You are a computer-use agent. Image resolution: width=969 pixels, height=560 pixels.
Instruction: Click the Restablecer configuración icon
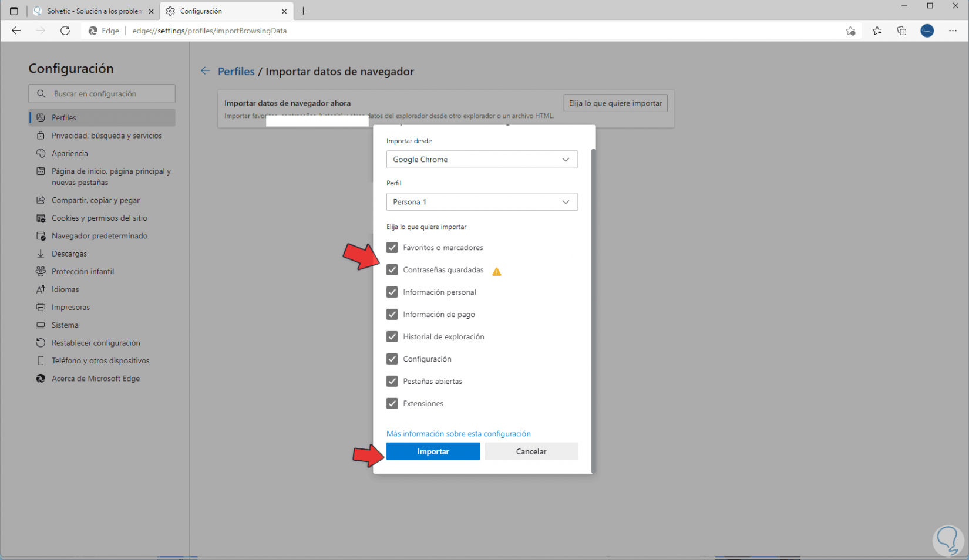click(x=41, y=343)
